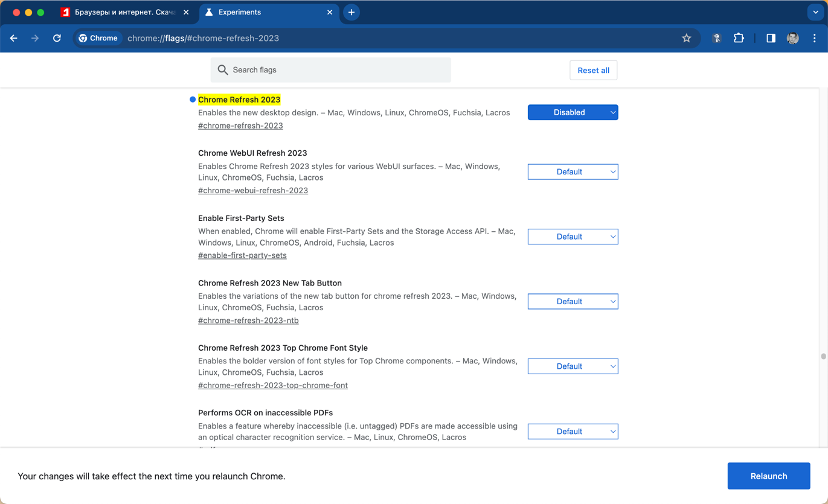Click the Top Chrome Font Style heading
The image size is (828, 504).
click(283, 348)
